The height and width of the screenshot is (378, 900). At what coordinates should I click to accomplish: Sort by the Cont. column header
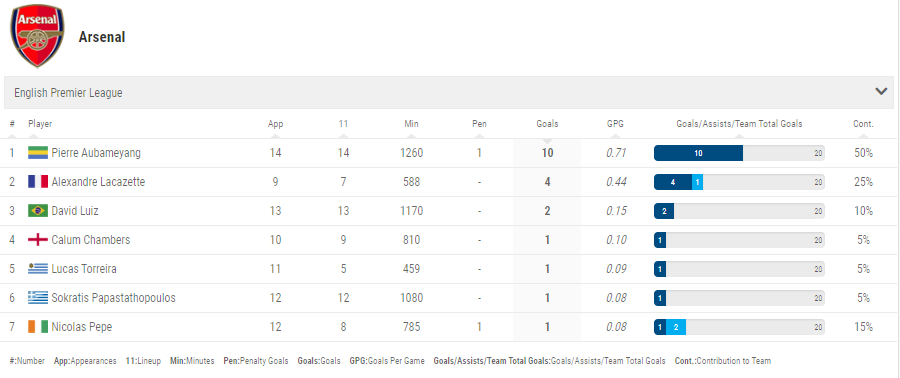click(x=863, y=123)
